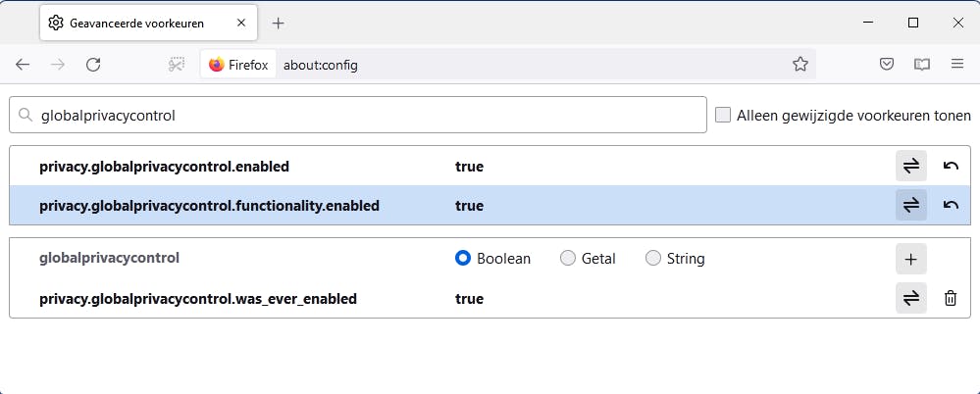Select the Boolean radio option
This screenshot has width=980, height=394.
[464, 259]
